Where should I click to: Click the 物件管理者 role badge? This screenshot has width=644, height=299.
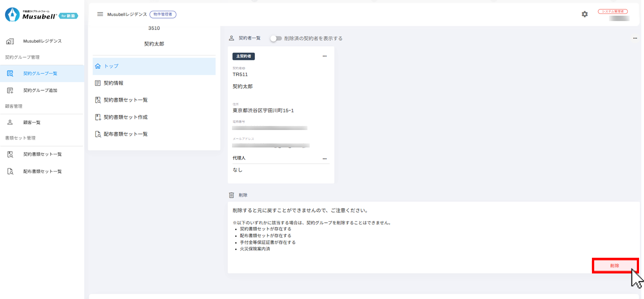coord(163,14)
